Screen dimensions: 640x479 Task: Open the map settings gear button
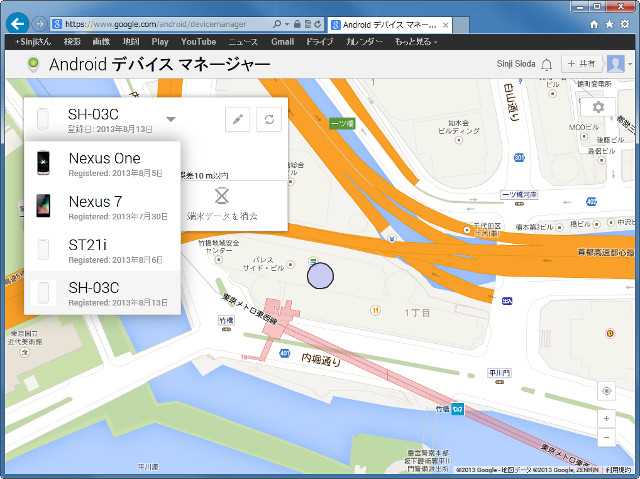coord(598,107)
